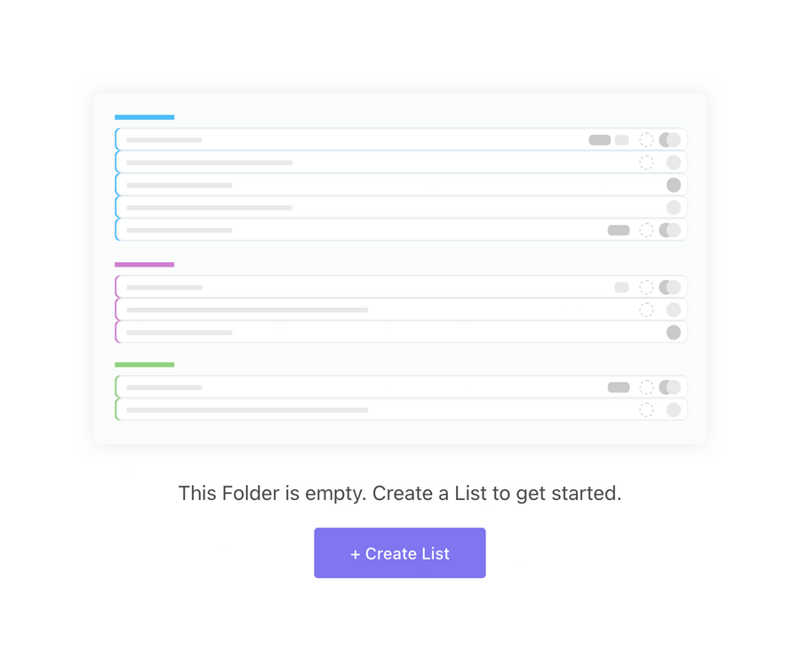Image resolution: width=800 pixels, height=659 pixels.
Task: Toggle the switch on the first green row
Action: click(x=672, y=387)
